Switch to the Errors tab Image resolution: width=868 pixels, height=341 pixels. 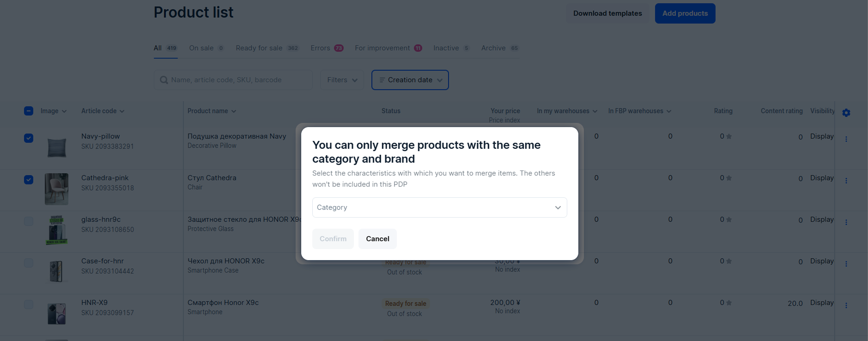tap(326, 48)
